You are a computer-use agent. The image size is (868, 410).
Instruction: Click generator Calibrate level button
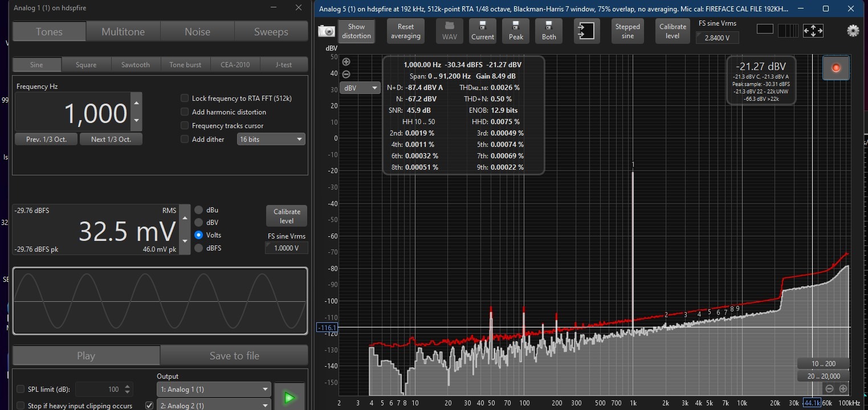point(287,216)
